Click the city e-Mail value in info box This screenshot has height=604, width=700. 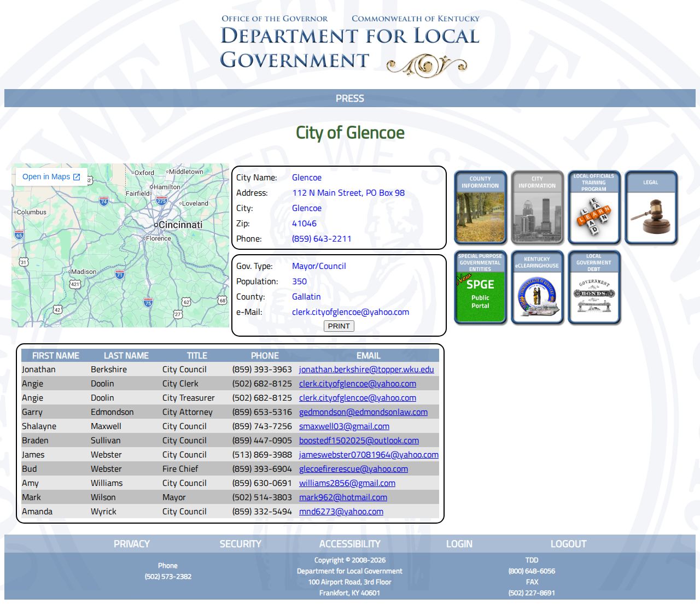(351, 312)
